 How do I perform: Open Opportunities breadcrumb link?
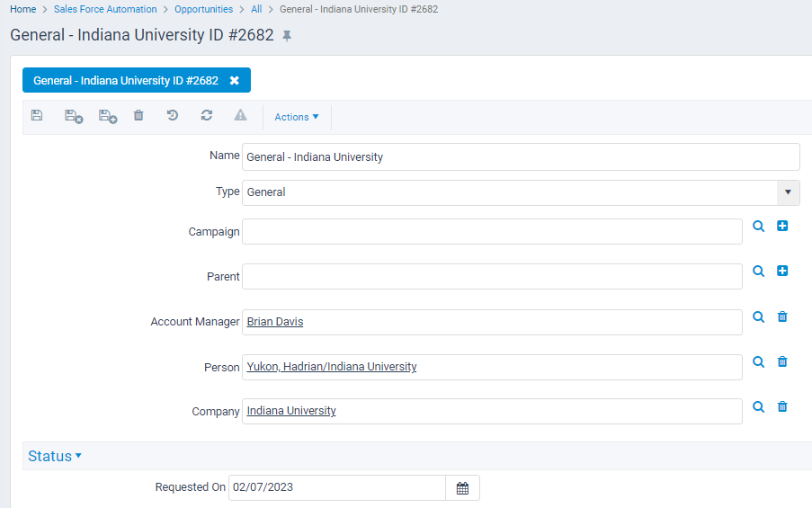(203, 9)
